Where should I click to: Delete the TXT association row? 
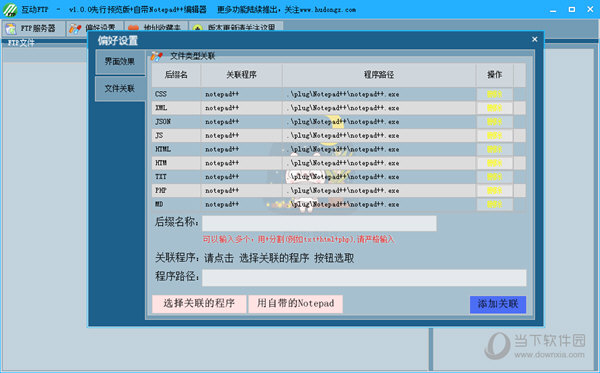point(494,177)
